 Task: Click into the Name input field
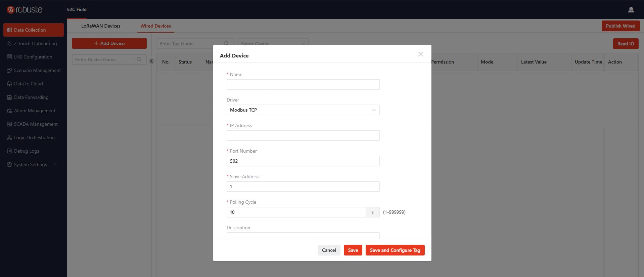click(303, 84)
